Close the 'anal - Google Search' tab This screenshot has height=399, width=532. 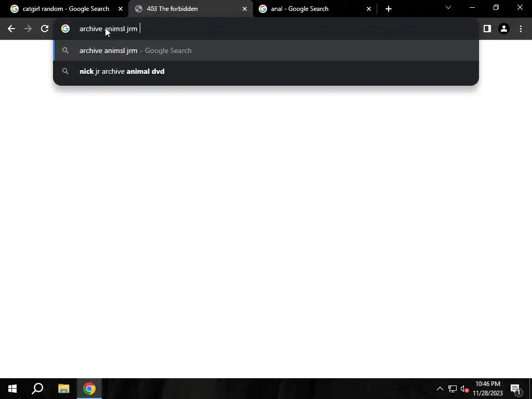click(369, 9)
